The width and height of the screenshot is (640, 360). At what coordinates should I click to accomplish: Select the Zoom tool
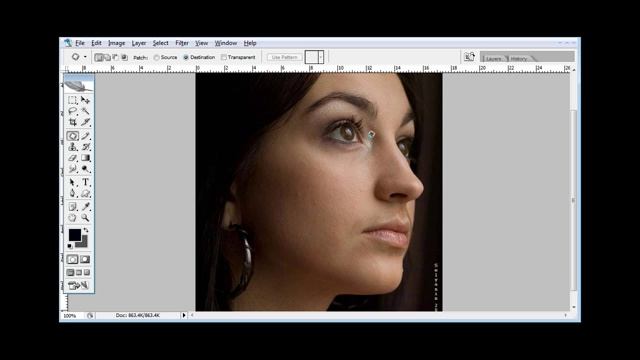click(x=85, y=218)
